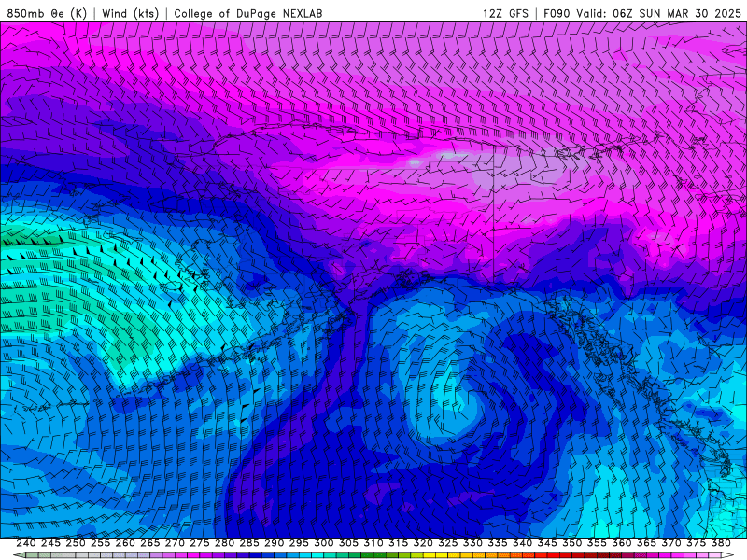The image size is (747, 560).
Task: Click the 260 value on the color scale
Action: click(125, 543)
